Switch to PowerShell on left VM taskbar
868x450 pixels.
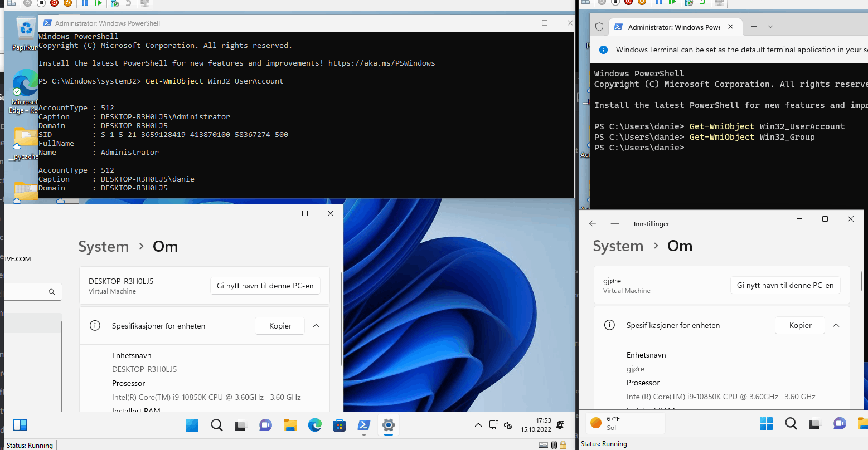[364, 425]
